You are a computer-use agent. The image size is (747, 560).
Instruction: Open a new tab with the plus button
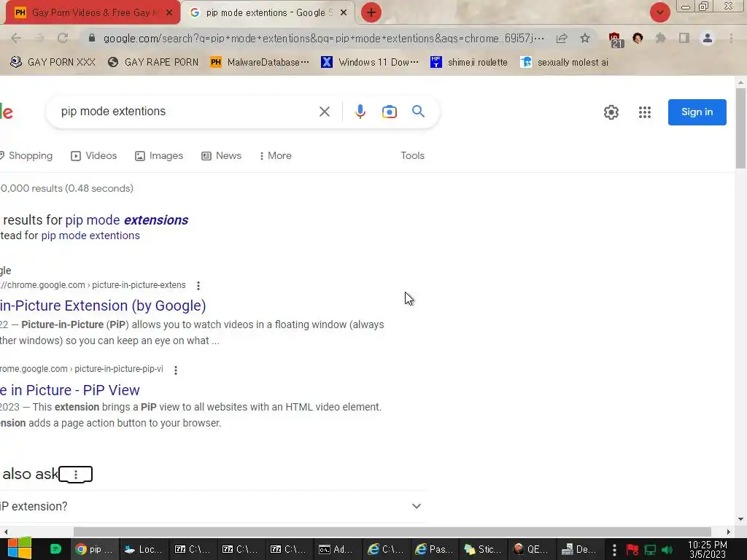point(371,12)
